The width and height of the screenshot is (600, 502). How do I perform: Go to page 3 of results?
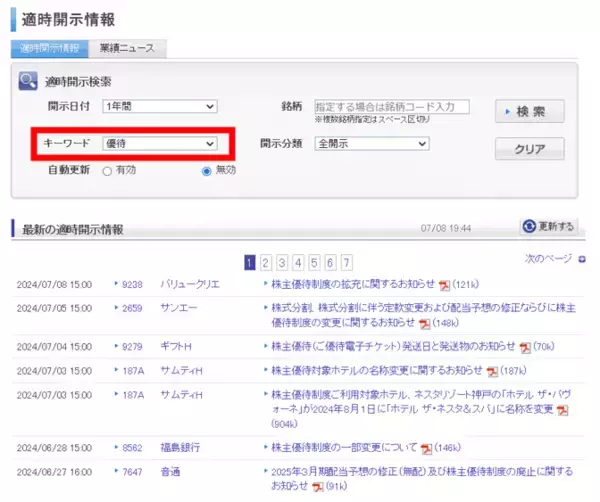pyautogui.click(x=283, y=263)
